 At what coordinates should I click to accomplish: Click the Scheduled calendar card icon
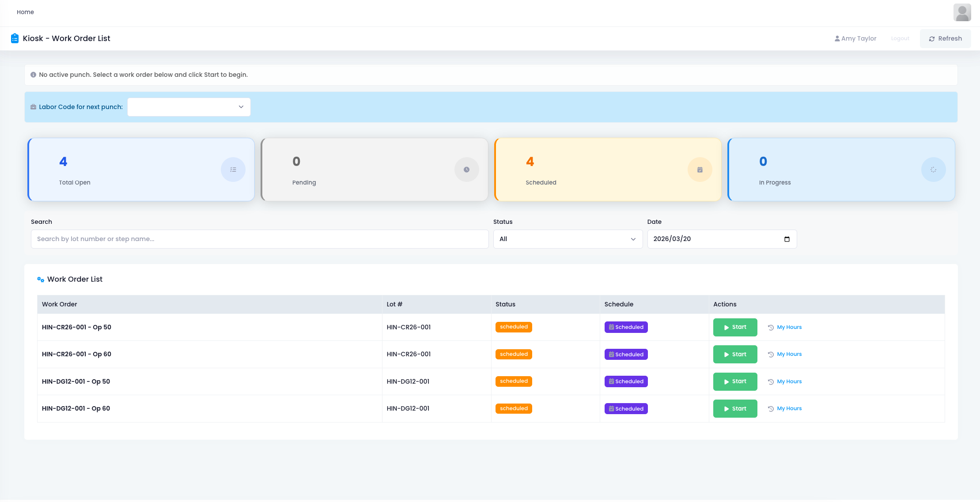point(700,170)
